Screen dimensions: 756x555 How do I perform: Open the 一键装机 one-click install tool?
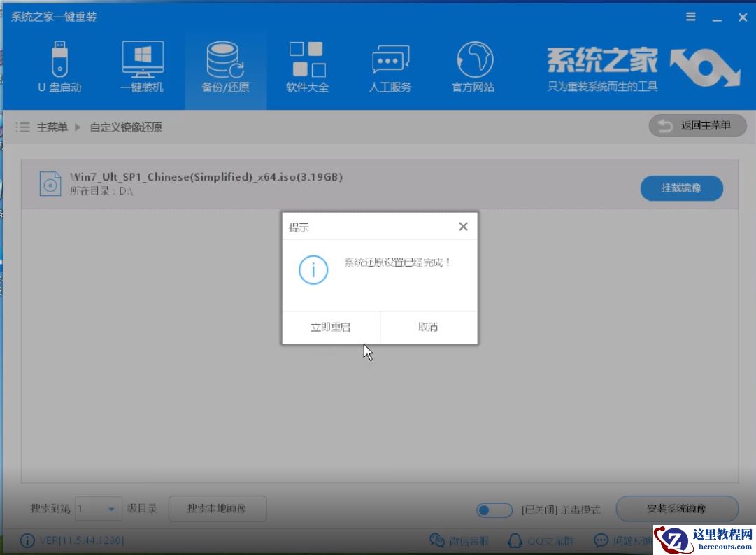[x=142, y=66]
